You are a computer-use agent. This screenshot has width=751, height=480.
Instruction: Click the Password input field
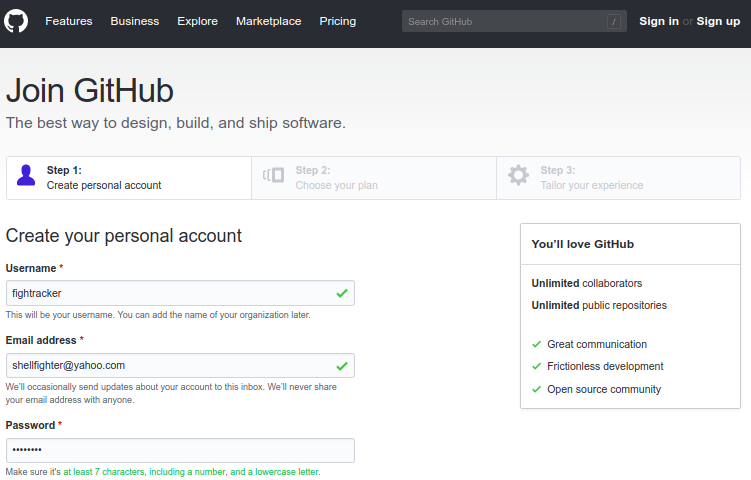tap(180, 450)
